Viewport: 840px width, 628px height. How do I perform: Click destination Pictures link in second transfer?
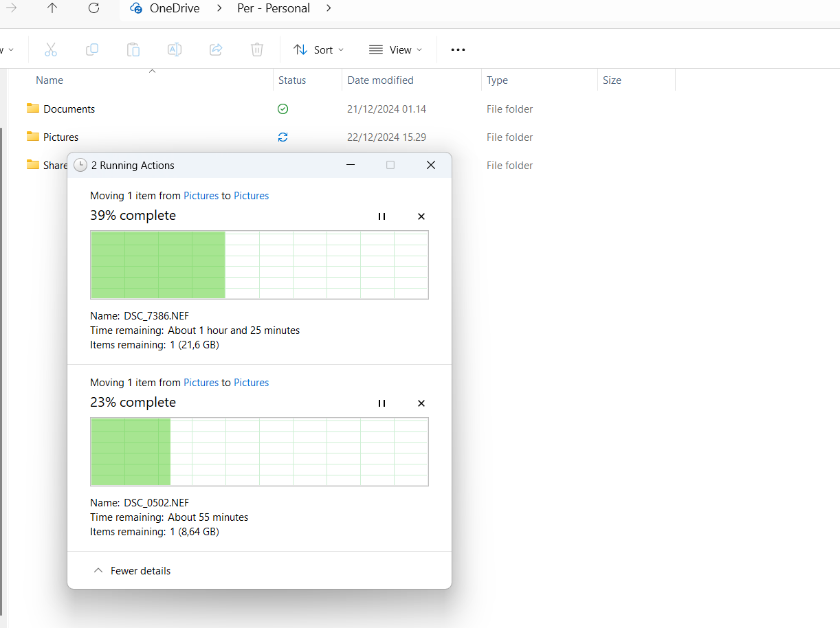251,383
